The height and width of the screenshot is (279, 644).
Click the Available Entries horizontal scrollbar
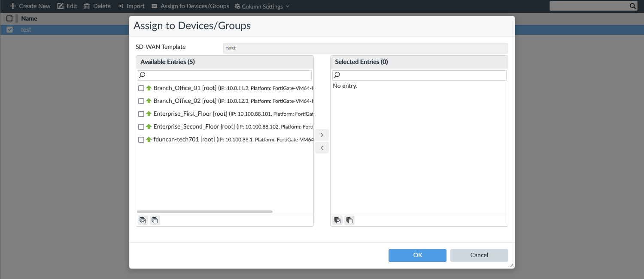[205, 212]
